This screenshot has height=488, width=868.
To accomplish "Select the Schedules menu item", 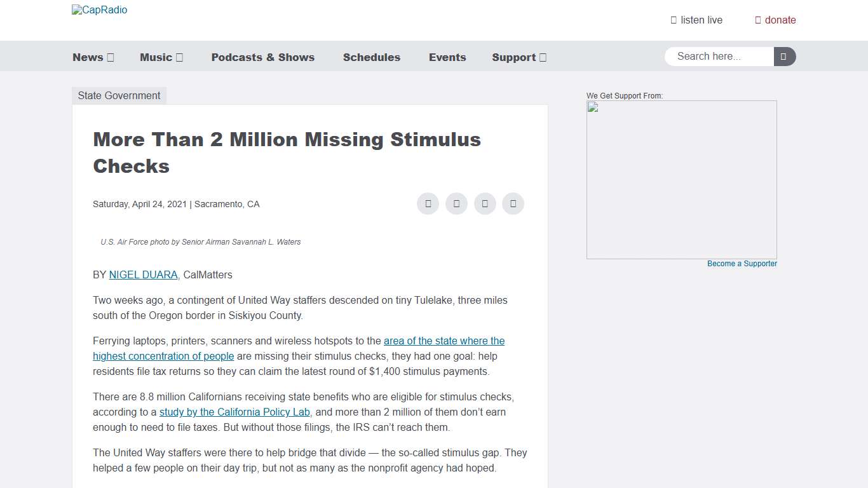I will [372, 57].
